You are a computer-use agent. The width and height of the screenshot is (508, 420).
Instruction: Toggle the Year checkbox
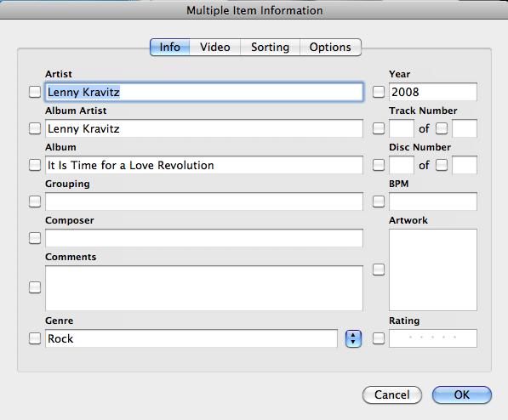click(x=379, y=92)
